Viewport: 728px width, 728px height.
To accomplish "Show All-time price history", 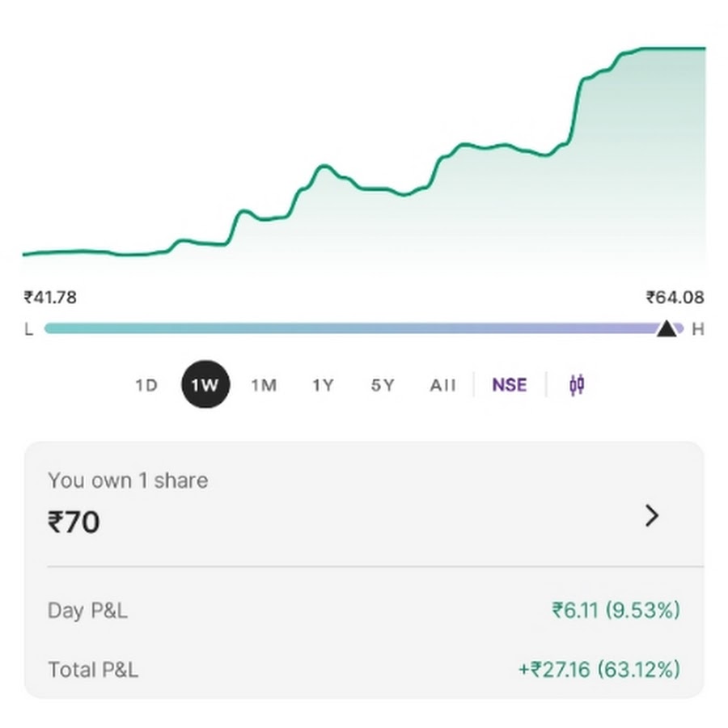I will click(442, 385).
